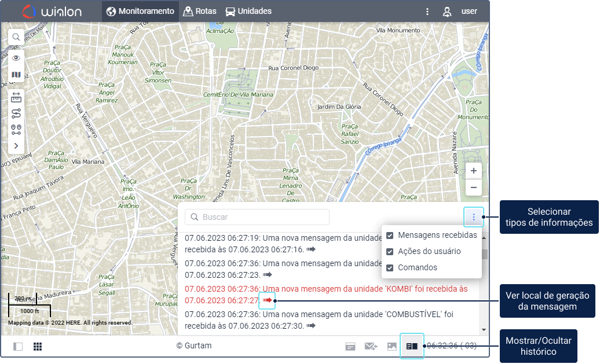Click the Wialon logo
600x364 pixels.
point(52,12)
